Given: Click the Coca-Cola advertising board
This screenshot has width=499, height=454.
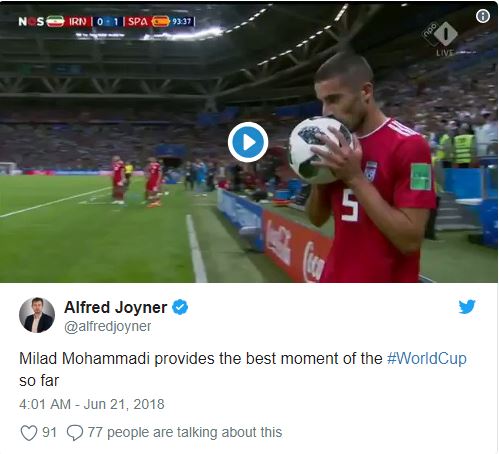Looking at the screenshot, I should click(x=298, y=248).
